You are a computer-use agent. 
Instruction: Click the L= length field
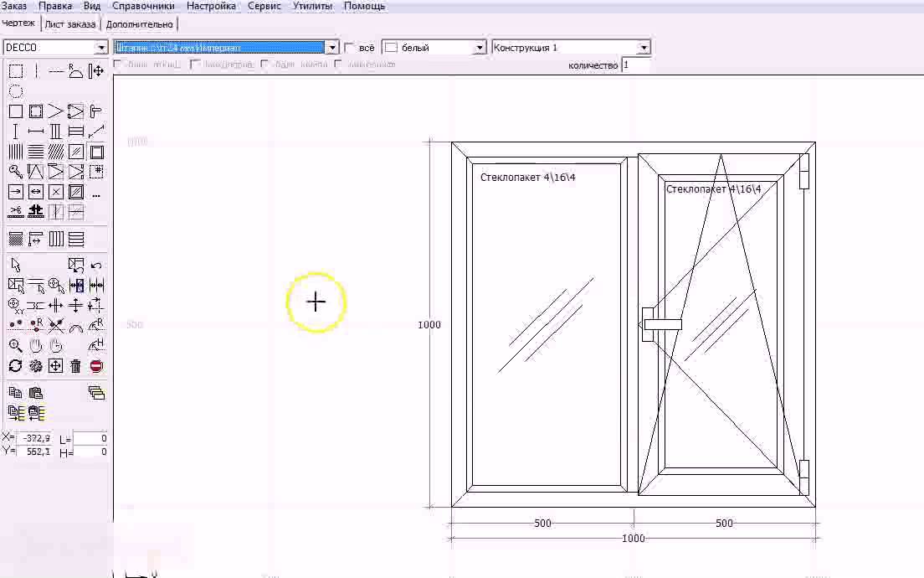pos(90,438)
